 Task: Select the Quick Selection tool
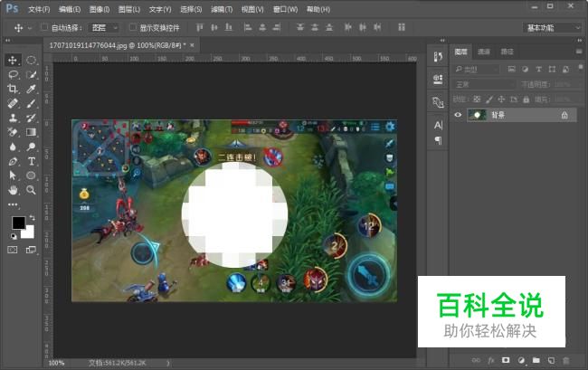point(31,74)
